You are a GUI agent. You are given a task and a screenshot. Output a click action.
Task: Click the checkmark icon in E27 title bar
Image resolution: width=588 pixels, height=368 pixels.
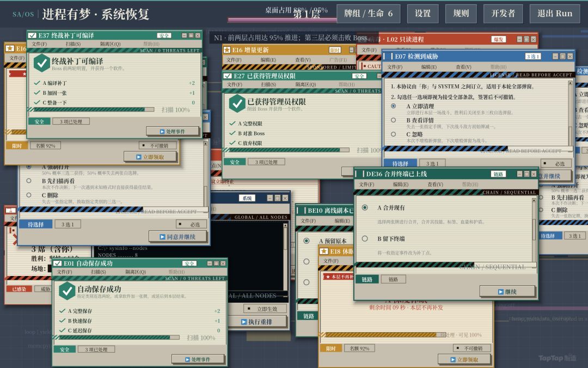[228, 76]
